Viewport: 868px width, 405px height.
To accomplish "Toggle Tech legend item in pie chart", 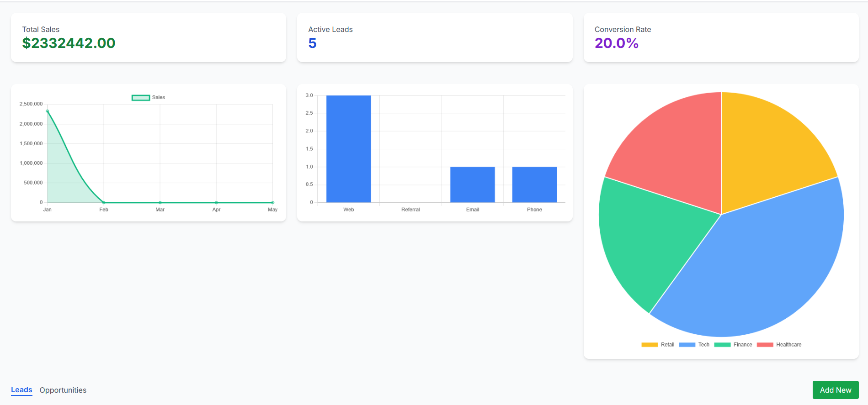I will tap(694, 345).
